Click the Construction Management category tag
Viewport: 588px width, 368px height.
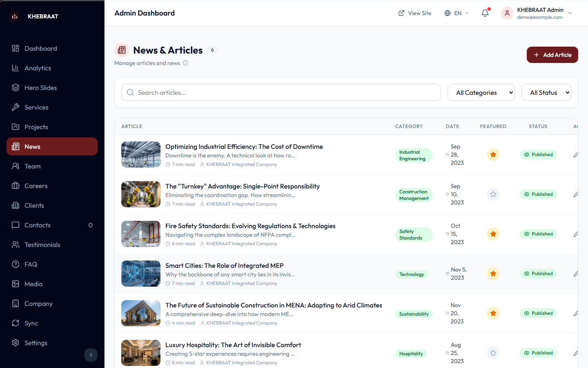tap(414, 195)
